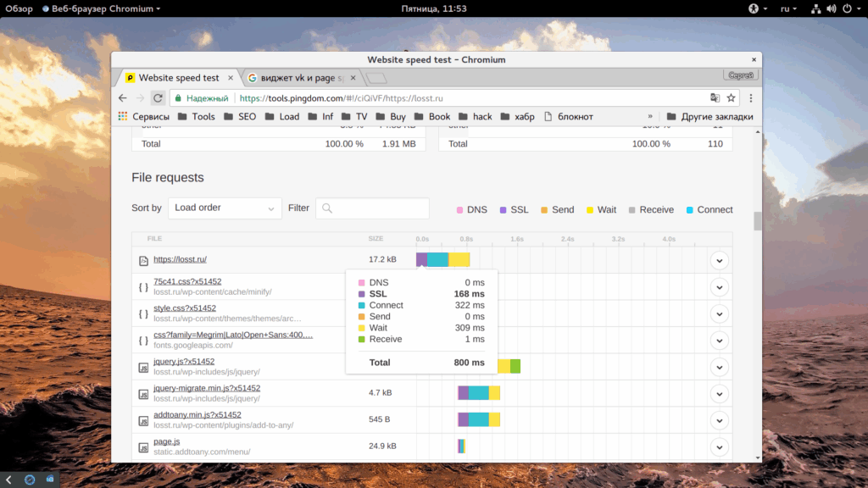The width and height of the screenshot is (868, 488).
Task: Expand details for the page.js request row
Action: coord(719,447)
